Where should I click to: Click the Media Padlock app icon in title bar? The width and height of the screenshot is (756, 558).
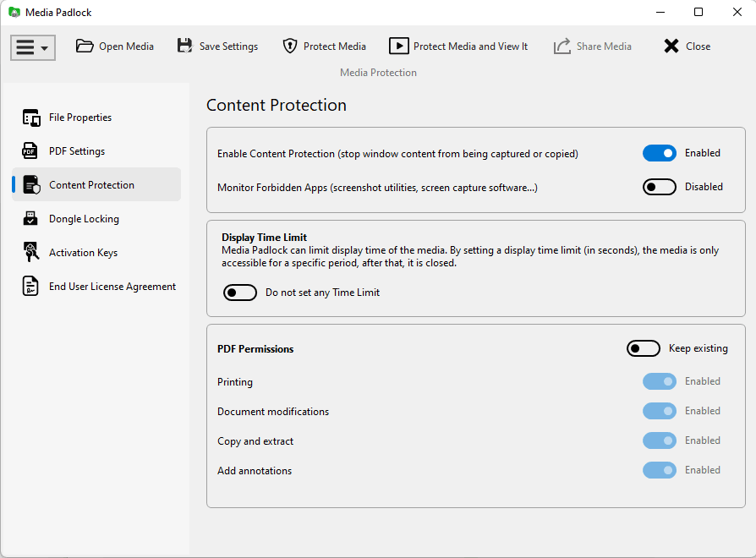click(x=14, y=13)
